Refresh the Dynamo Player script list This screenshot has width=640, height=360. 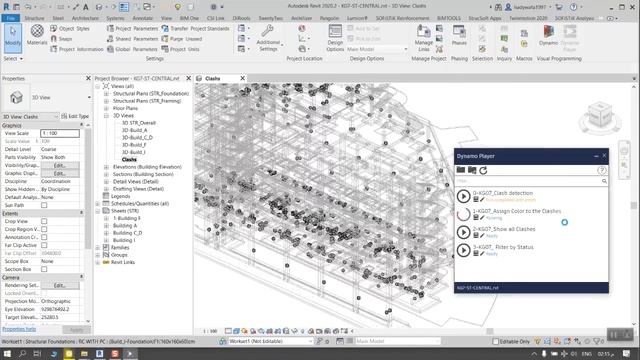[483, 170]
